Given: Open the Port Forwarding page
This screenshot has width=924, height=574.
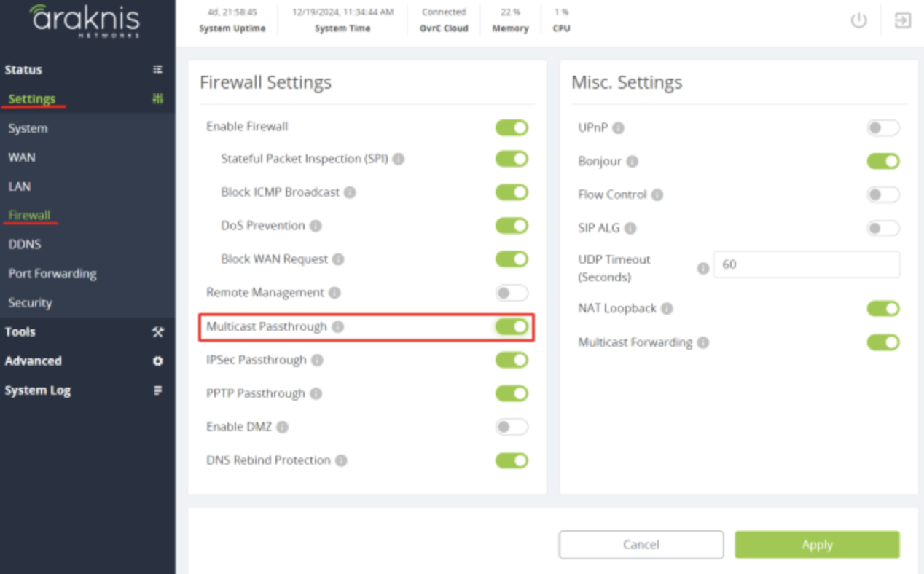Looking at the screenshot, I should 52,274.
